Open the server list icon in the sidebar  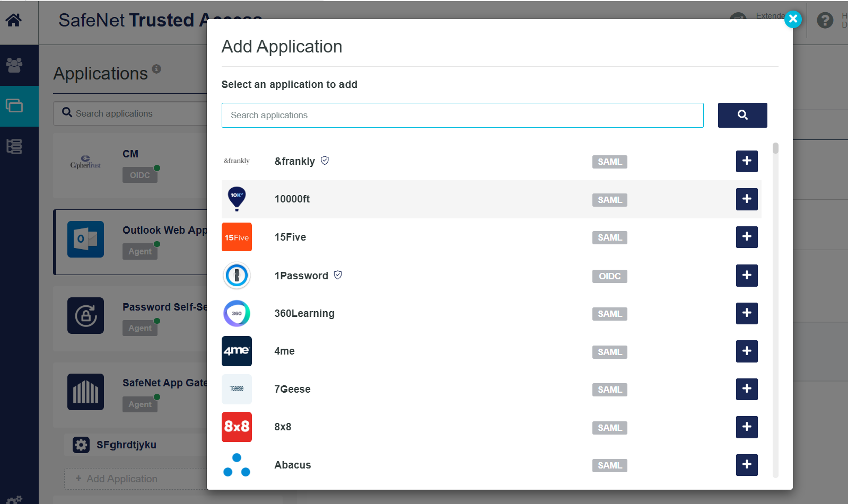point(14,146)
